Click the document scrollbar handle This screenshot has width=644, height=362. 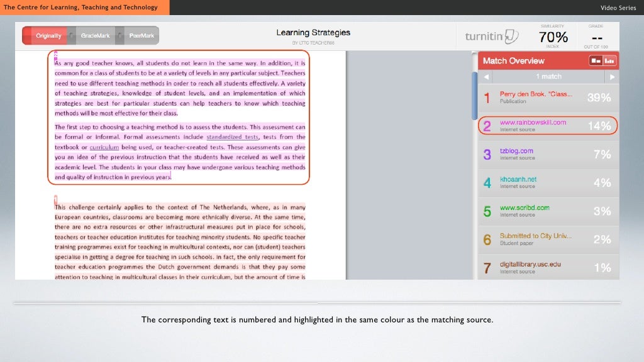474,96
